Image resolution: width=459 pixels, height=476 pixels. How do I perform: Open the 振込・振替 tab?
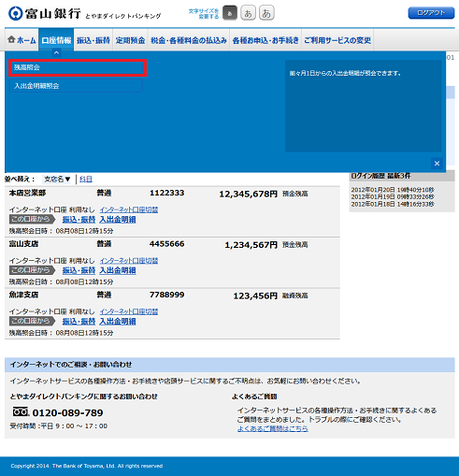click(x=93, y=40)
